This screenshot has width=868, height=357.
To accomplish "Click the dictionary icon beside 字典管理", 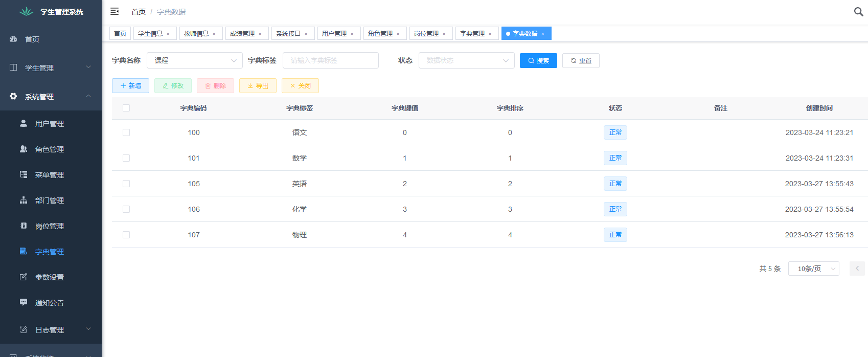I will (24, 251).
